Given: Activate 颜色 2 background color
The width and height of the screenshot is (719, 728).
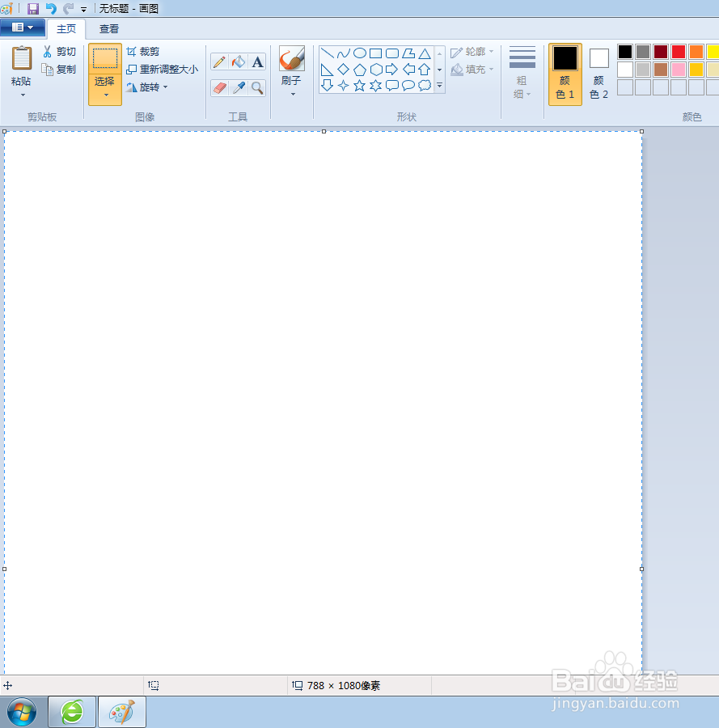Looking at the screenshot, I should pyautogui.click(x=598, y=74).
